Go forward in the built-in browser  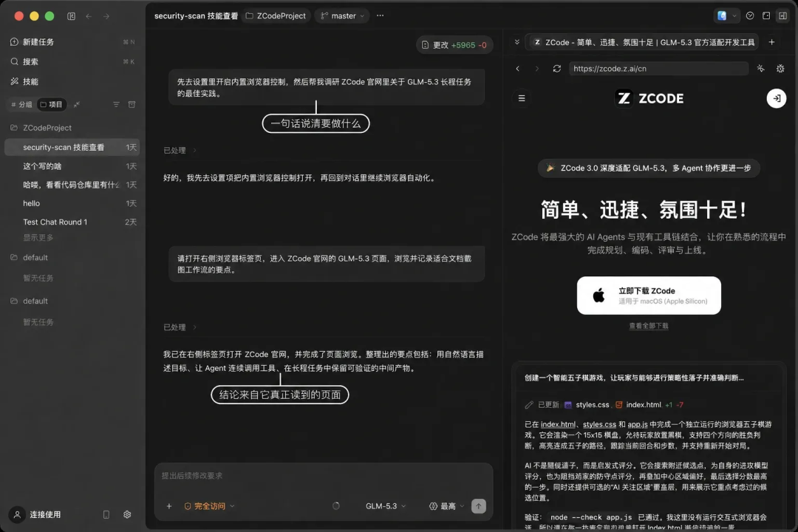[537, 69]
